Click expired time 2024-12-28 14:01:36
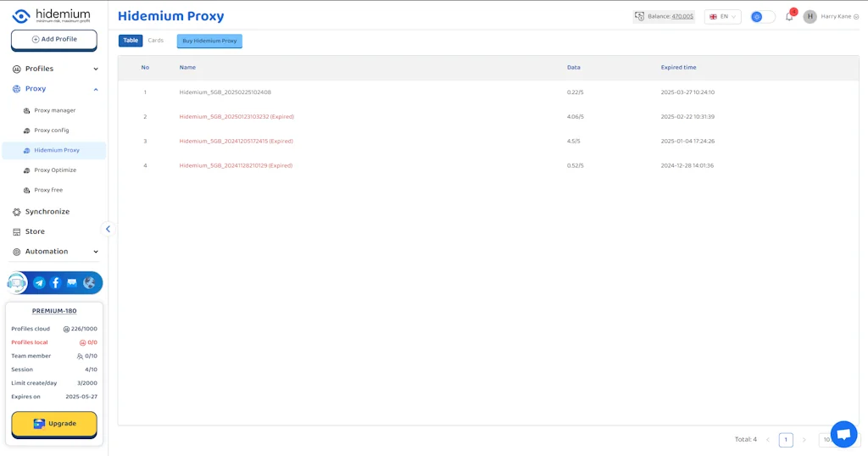 pos(687,165)
